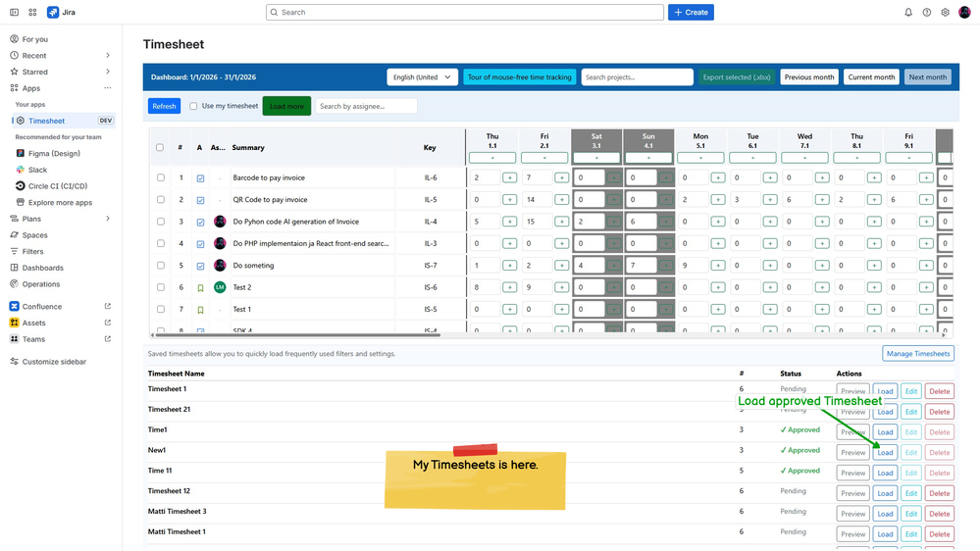Check the row 7 Test 1 checkbox

(161, 309)
